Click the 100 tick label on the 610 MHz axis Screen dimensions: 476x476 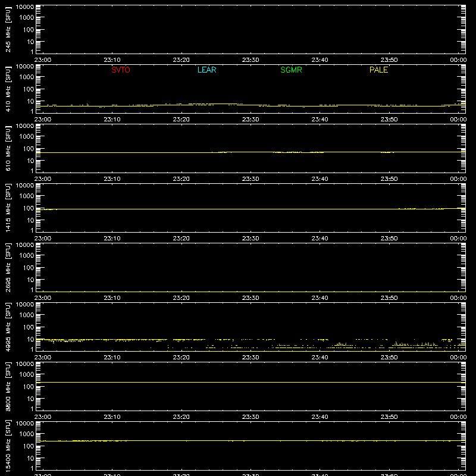(x=29, y=149)
